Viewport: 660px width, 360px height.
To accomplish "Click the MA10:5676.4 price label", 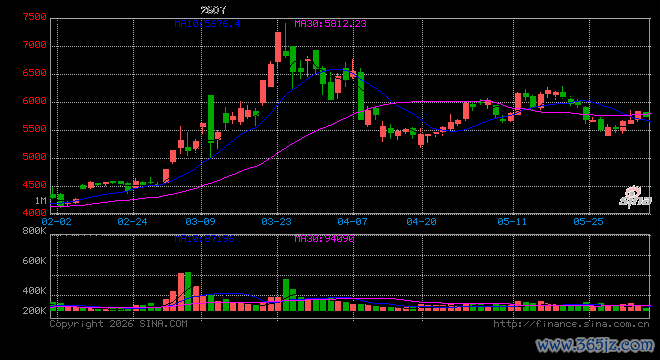I will 207,24.
